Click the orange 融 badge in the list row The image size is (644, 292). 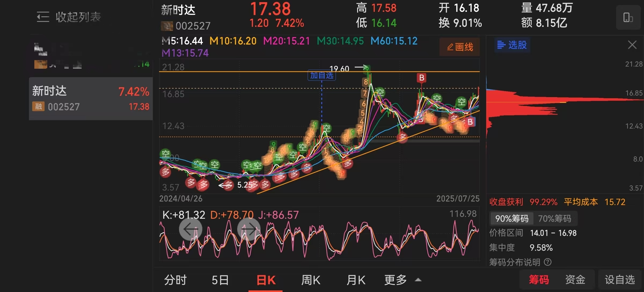(x=38, y=106)
